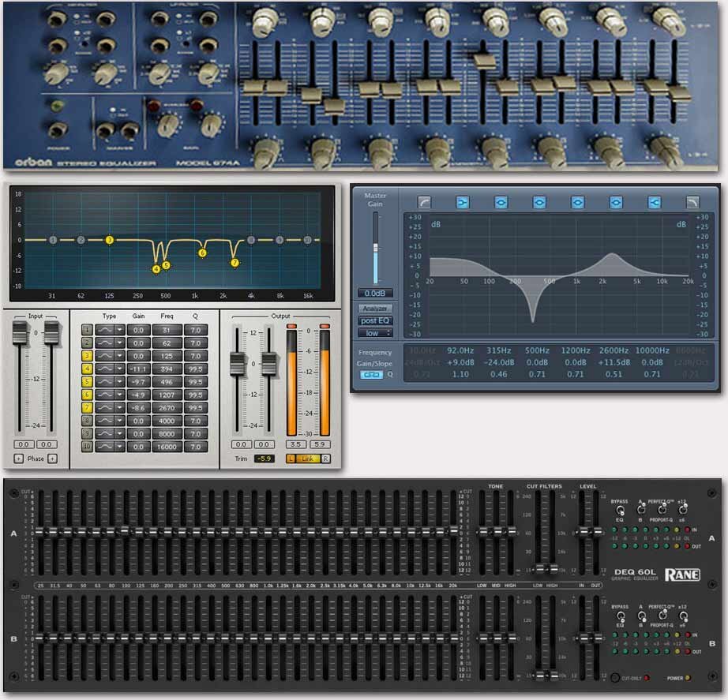Screen dimensions: 728x700
Task: Click Master Gain 0.0dB value field
Action: pos(375,294)
